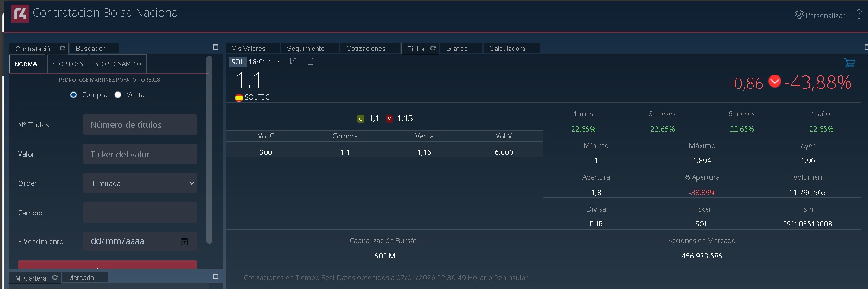
Task: Click the % Apertura value -38,89%
Action: pos(702,192)
